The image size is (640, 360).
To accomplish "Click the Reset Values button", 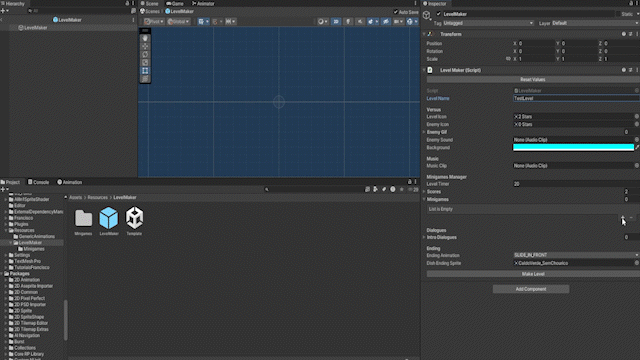I will tap(533, 80).
